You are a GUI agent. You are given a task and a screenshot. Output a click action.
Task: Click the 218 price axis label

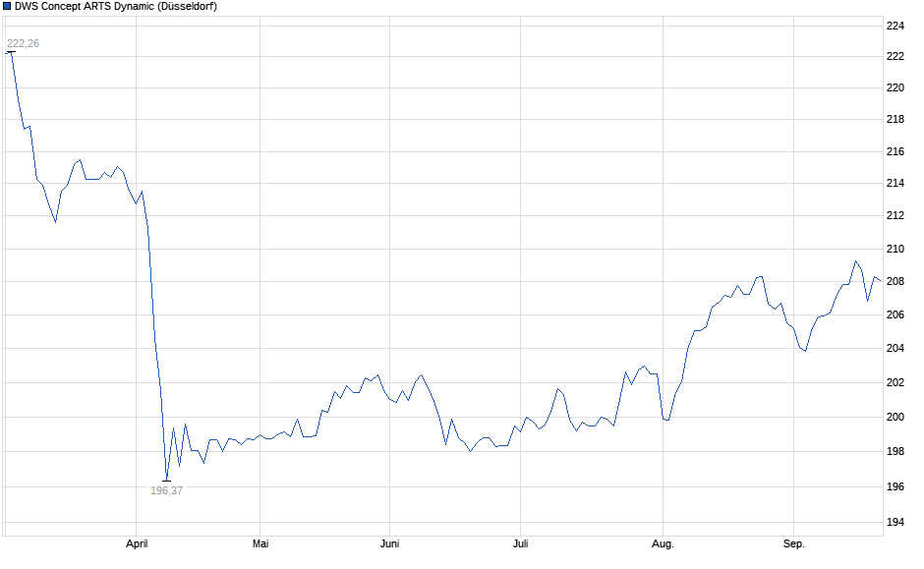tap(895, 120)
